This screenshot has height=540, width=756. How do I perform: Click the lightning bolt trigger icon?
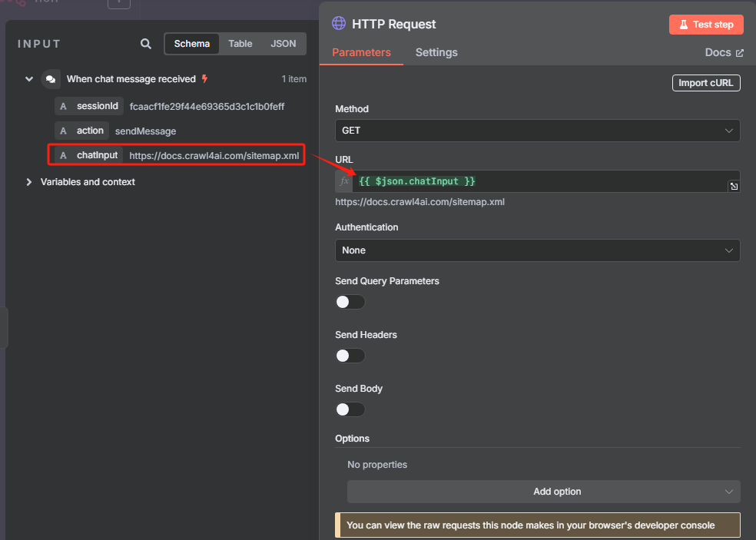pyautogui.click(x=204, y=78)
